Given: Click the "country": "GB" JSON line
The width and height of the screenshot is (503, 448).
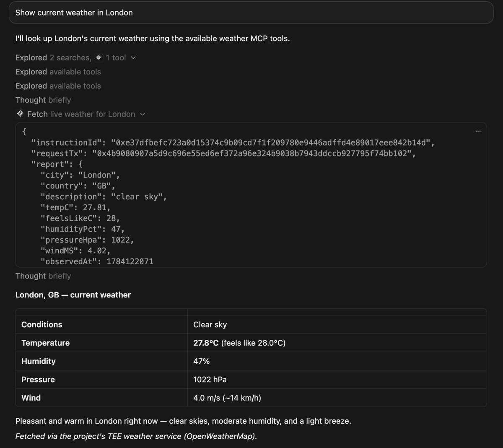Looking at the screenshot, I should [x=78, y=186].
